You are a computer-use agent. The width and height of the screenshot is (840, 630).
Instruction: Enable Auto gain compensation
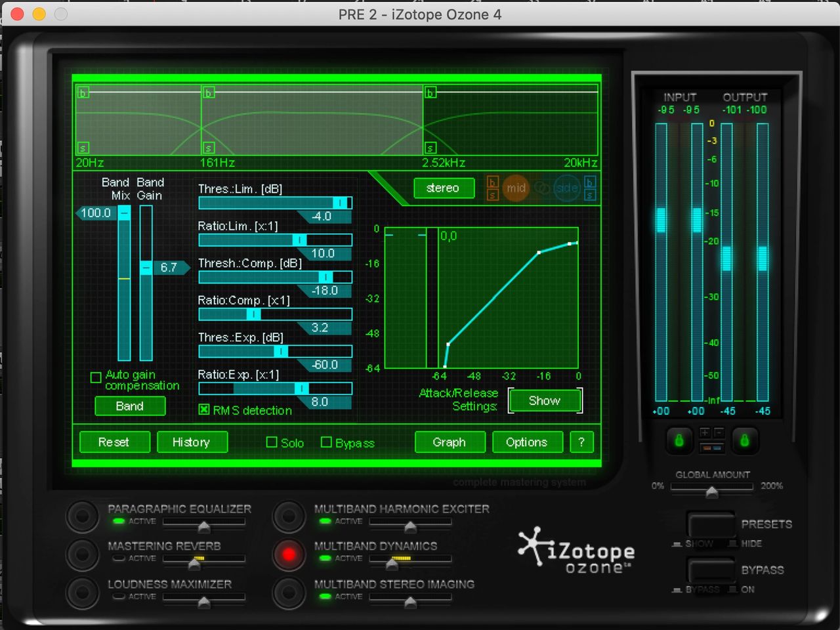(x=96, y=377)
